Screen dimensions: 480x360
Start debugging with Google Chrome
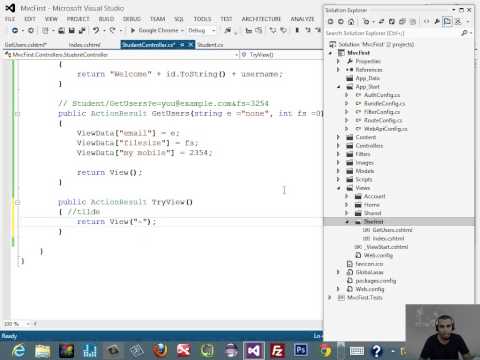pos(154,30)
